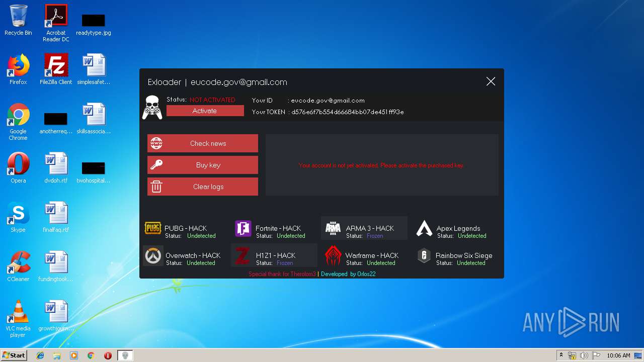Click the Apex Legends label
This screenshot has width=644, height=362.
[x=458, y=228]
